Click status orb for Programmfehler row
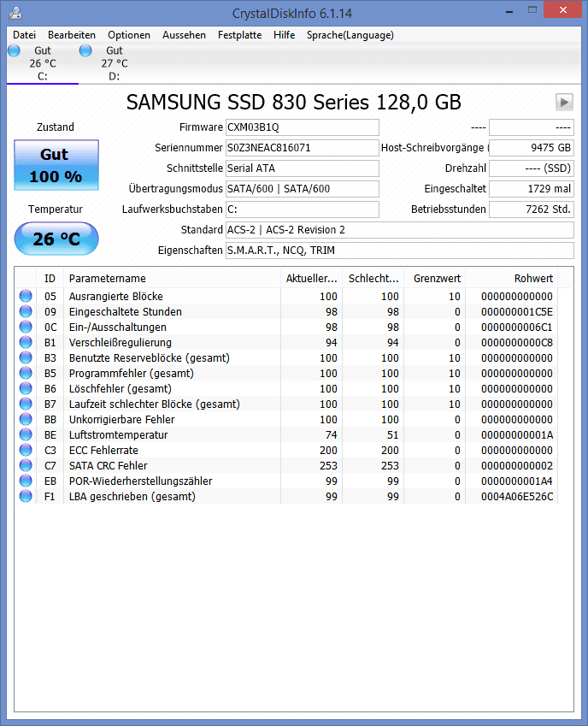Viewport: 588px width, 726px height. pos(26,373)
